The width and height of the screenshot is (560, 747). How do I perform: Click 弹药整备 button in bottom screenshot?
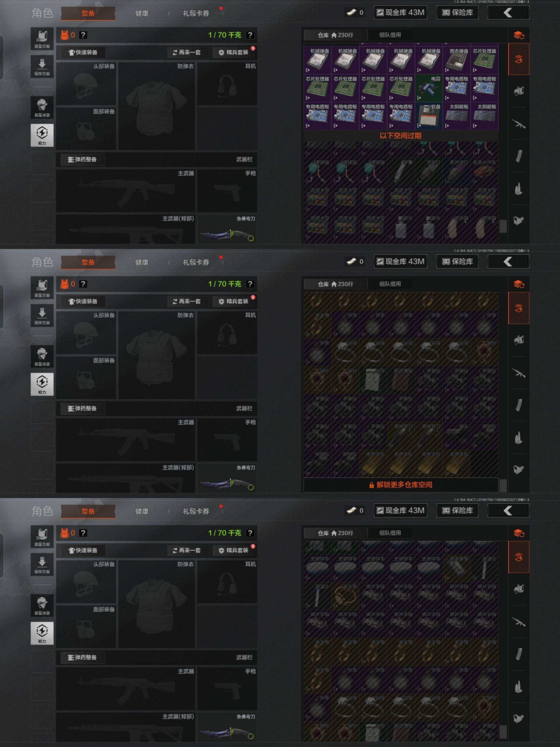coord(82,657)
